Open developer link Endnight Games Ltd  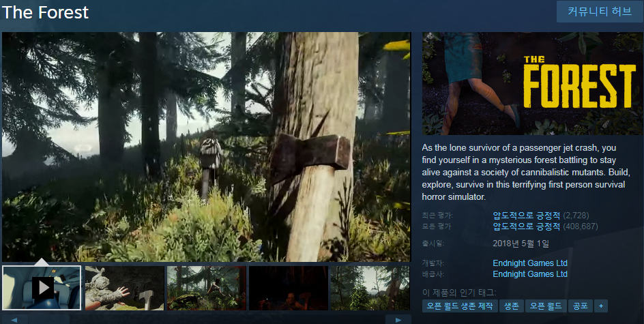(530, 263)
